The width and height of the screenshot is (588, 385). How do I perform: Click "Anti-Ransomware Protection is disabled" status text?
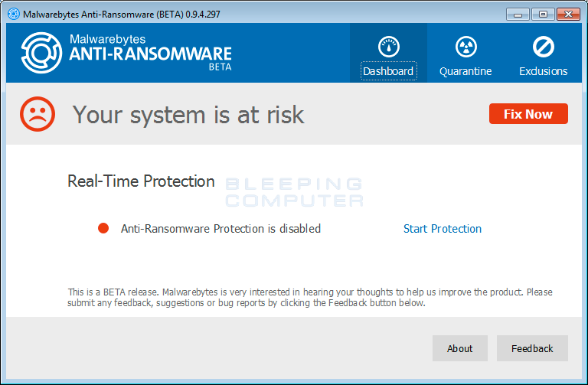[x=220, y=228]
